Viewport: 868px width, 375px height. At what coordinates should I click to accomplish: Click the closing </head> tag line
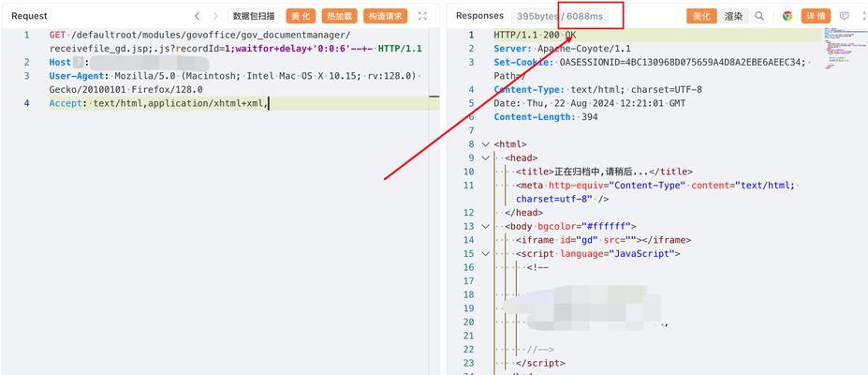point(523,213)
